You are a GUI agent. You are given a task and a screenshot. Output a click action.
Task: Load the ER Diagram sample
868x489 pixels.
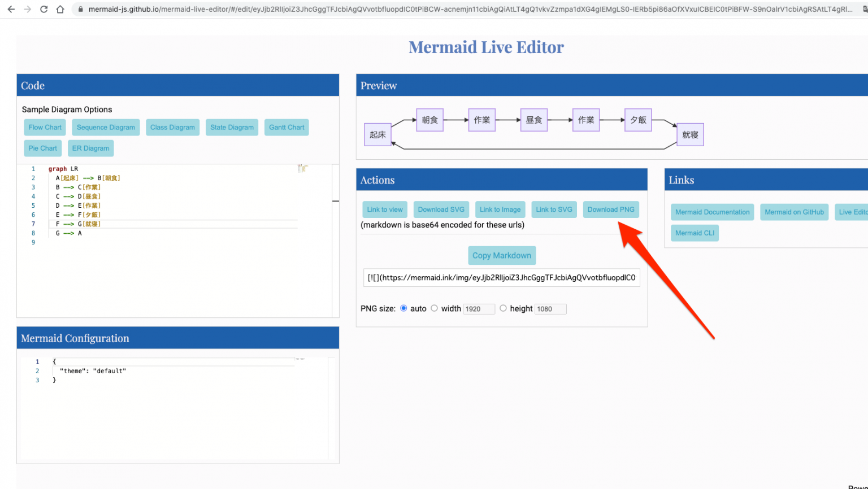click(x=90, y=148)
